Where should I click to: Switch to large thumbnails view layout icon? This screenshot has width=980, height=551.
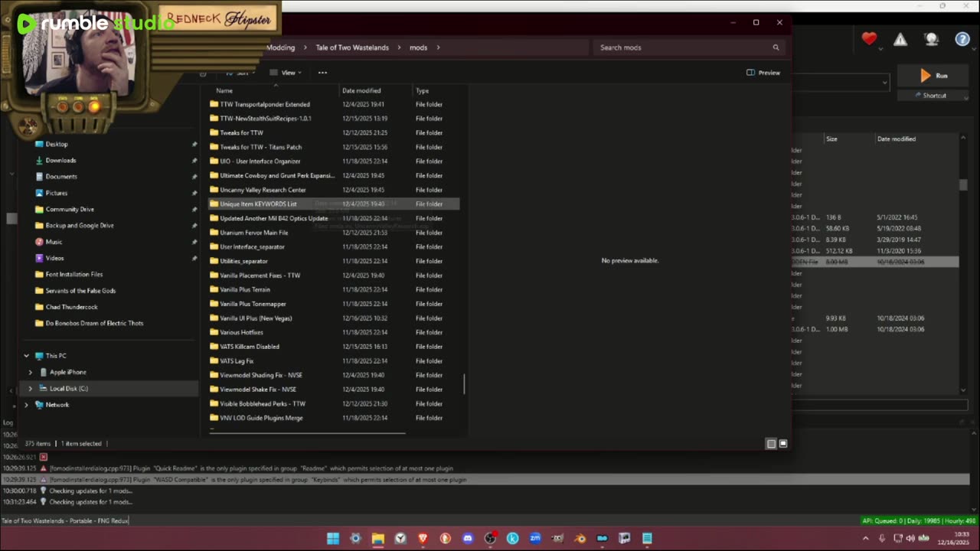(x=782, y=444)
